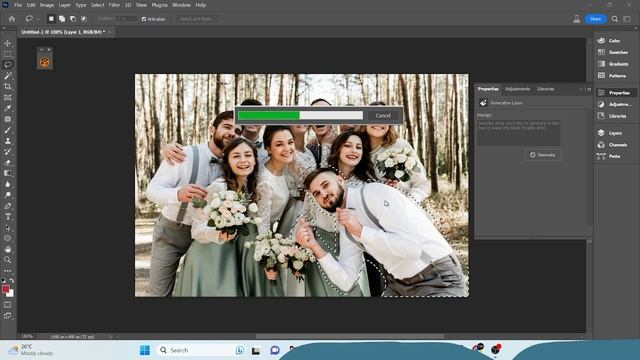Click the red foreground color swatch
The height and width of the screenshot is (360, 640).
pyautogui.click(x=5, y=289)
